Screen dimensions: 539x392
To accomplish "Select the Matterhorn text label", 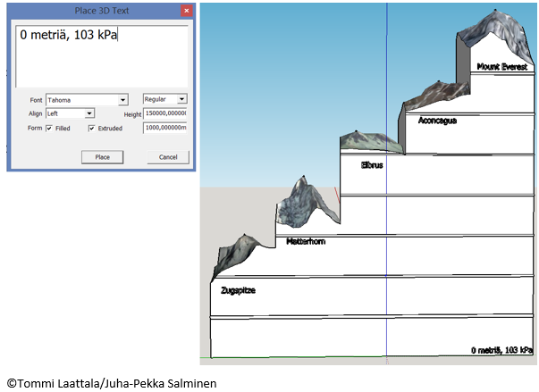I will pos(307,241).
